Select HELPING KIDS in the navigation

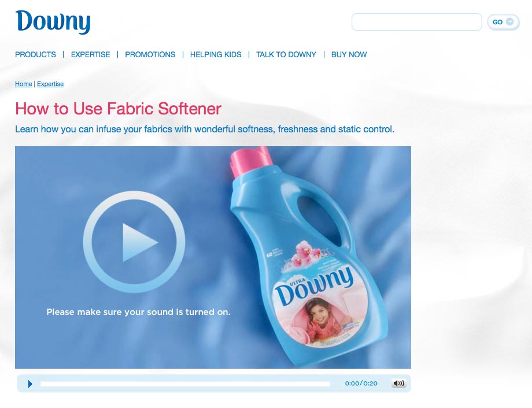tap(216, 54)
